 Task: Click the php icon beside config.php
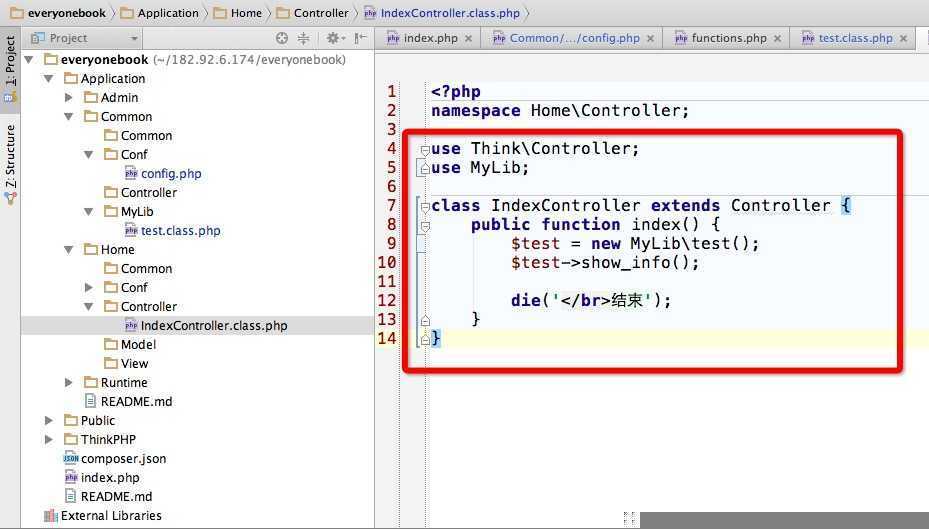[132, 174]
